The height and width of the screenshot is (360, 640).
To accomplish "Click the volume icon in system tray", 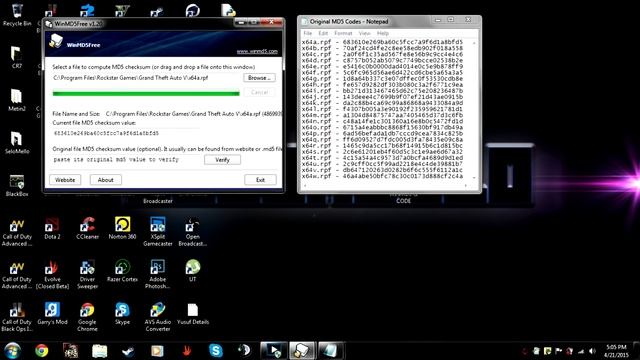I will click(592, 351).
